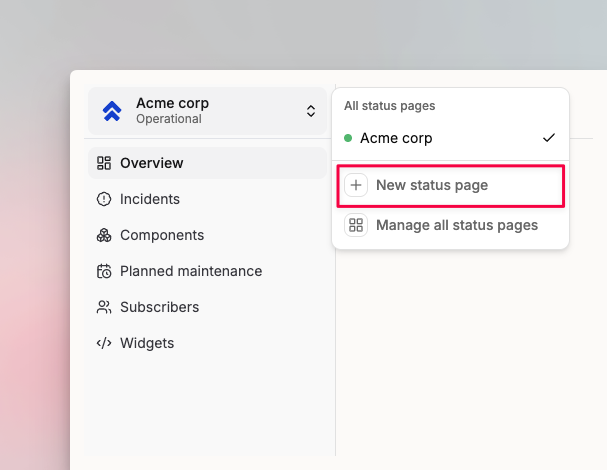Click the Incidents alert circle icon
Image resolution: width=607 pixels, height=470 pixels.
pos(104,199)
